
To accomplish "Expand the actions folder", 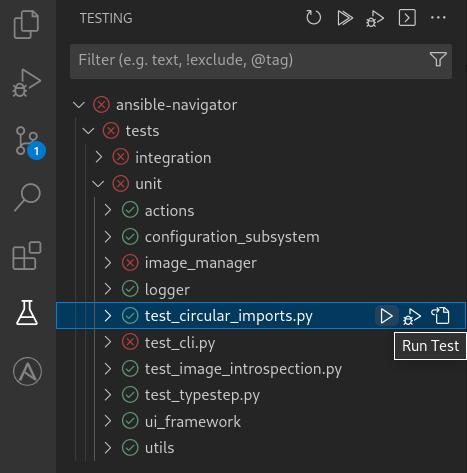I will tap(108, 210).
